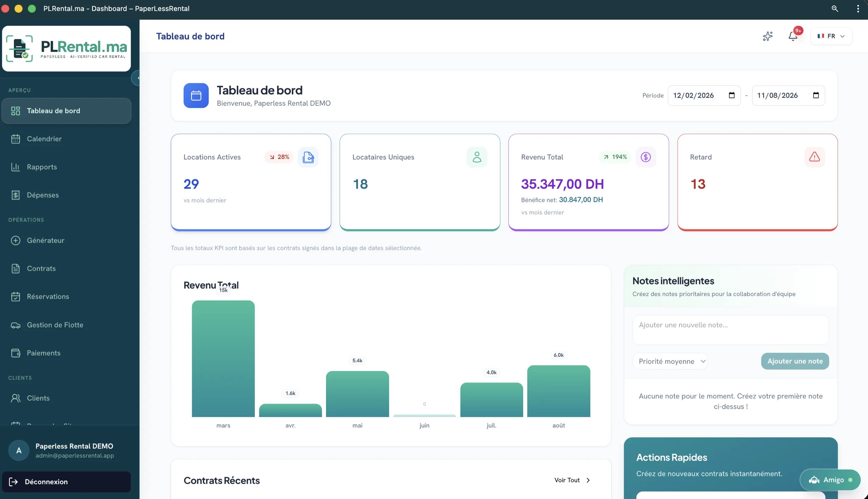The image size is (868, 499).
Task: Open Dépenses in the sidebar
Action: point(67,195)
